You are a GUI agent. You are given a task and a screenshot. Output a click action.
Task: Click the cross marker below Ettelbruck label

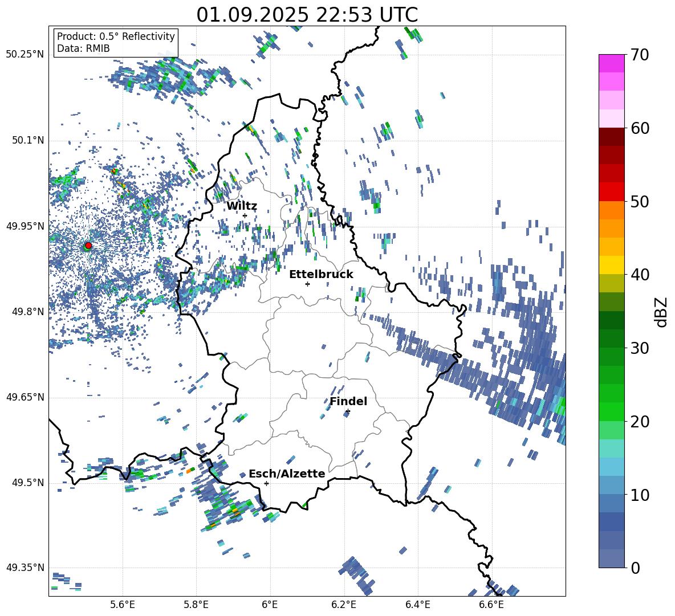coord(307,284)
